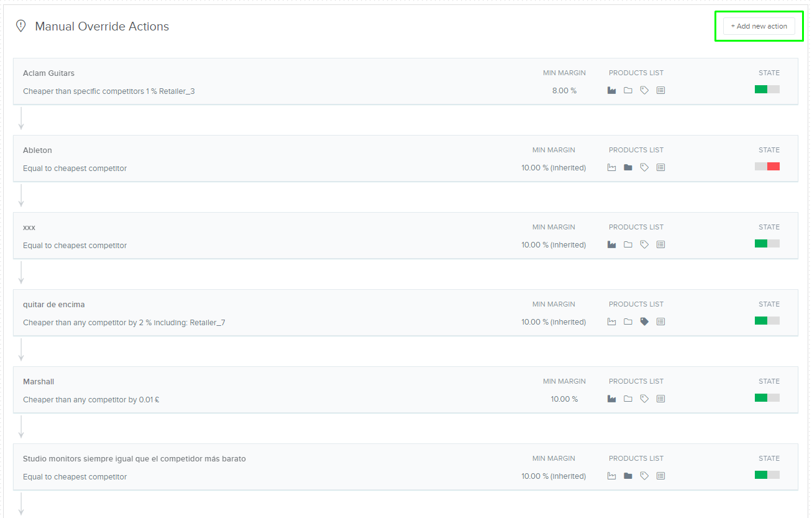Disable the state switch for quitar de encima
The width and height of the screenshot is (812, 518).
pos(767,320)
